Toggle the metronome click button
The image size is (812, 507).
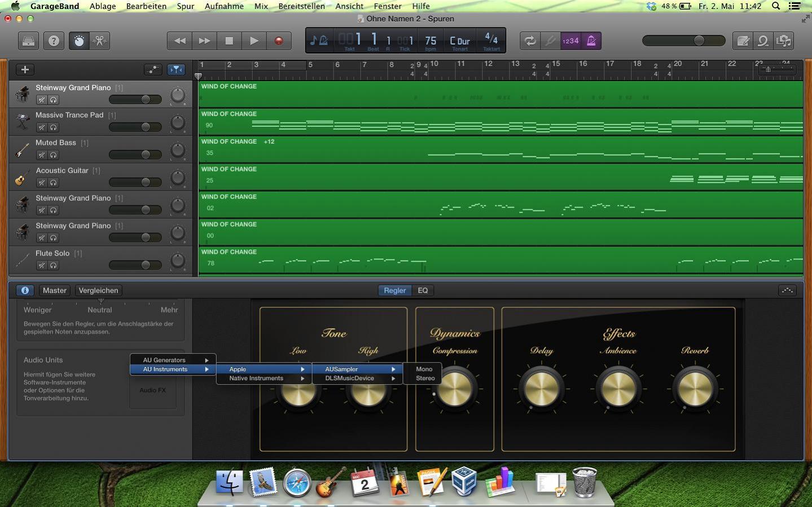591,41
